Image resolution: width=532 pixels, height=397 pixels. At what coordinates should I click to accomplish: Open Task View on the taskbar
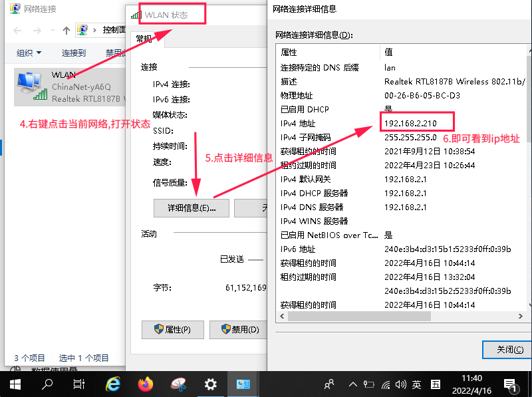pos(79,384)
